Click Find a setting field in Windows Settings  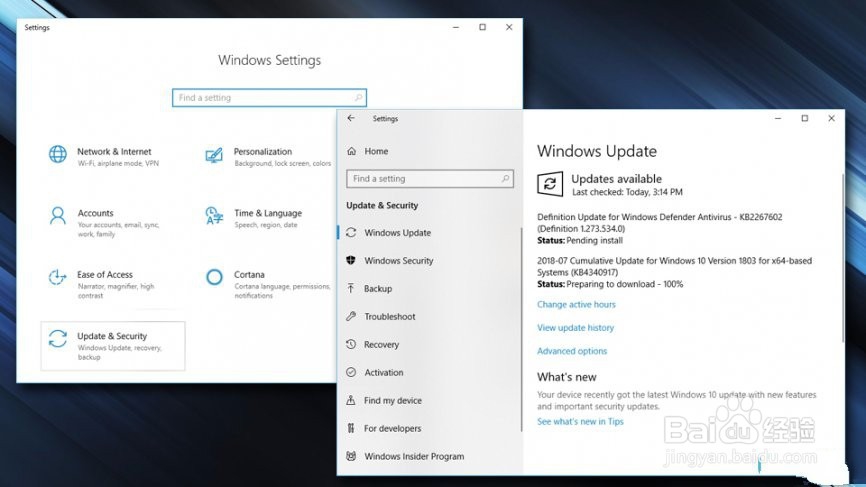pos(270,98)
